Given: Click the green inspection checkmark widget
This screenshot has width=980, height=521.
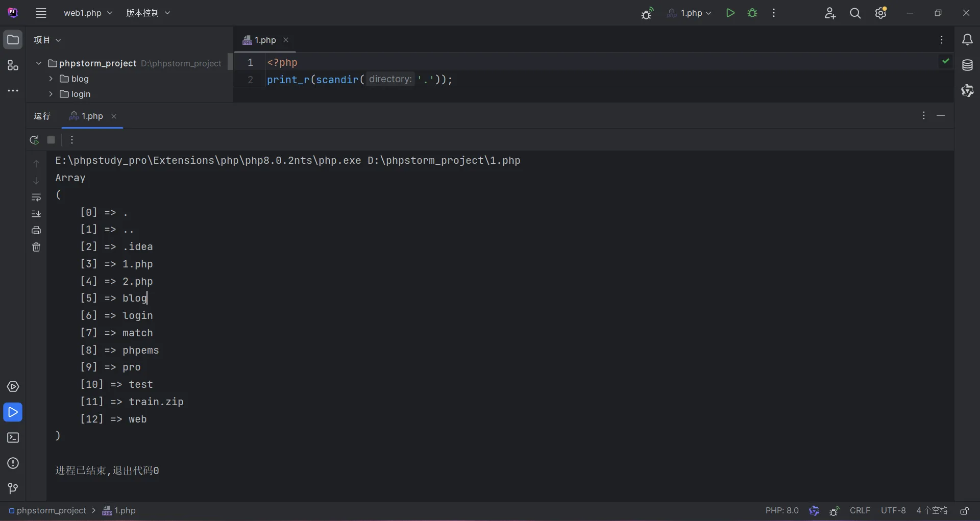Looking at the screenshot, I should 946,61.
